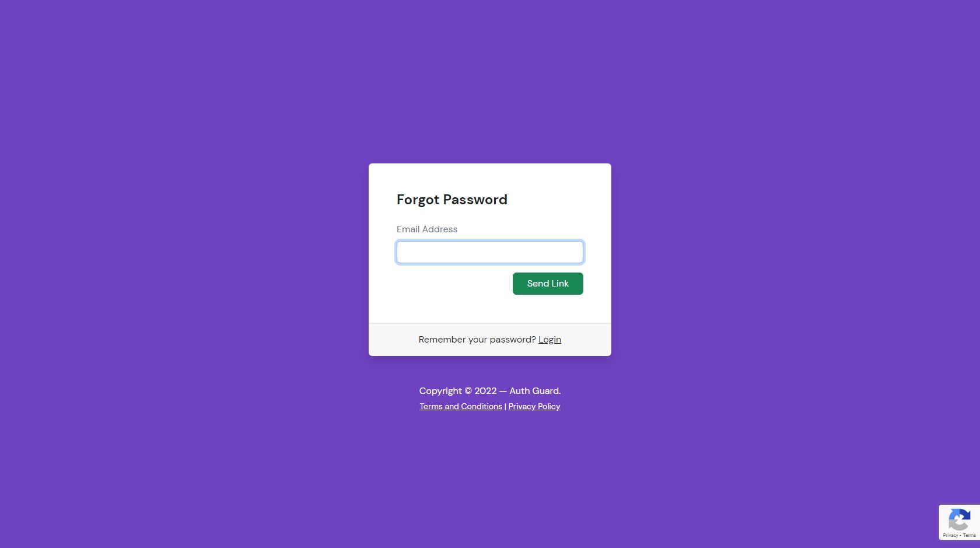The image size is (980, 548).
Task: Click the word 'Policy' in footer link
Action: pyautogui.click(x=549, y=406)
